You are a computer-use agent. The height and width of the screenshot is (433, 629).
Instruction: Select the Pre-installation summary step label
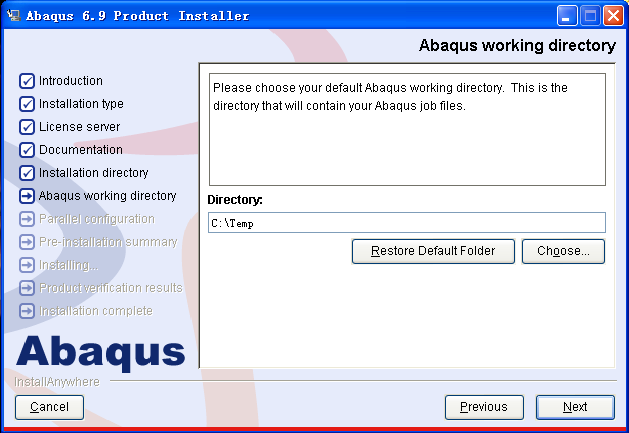(x=108, y=242)
